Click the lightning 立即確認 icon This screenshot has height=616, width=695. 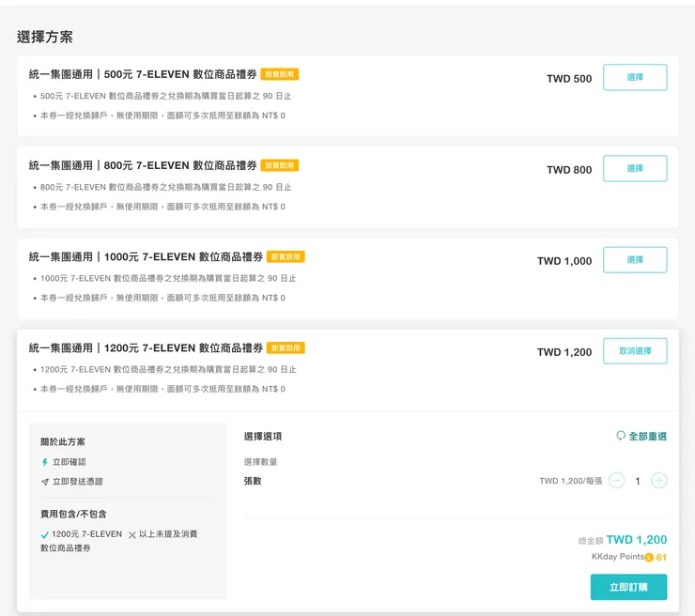coord(45,462)
